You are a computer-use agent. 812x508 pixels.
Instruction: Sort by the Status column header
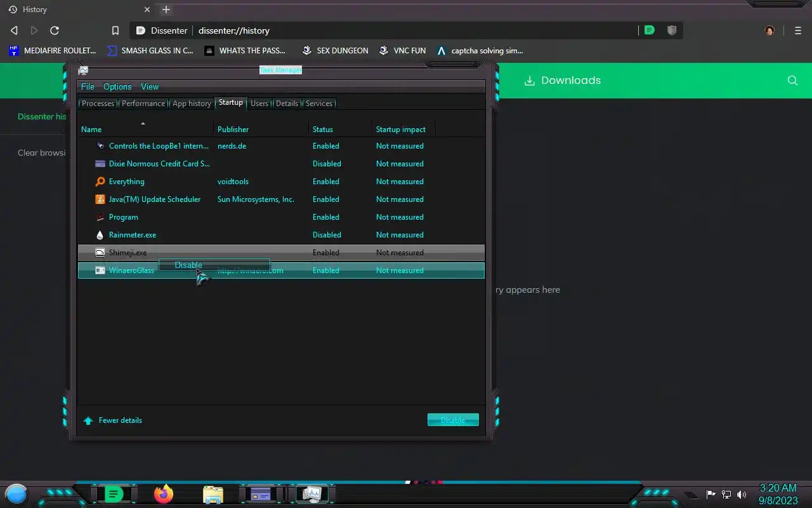click(341, 129)
